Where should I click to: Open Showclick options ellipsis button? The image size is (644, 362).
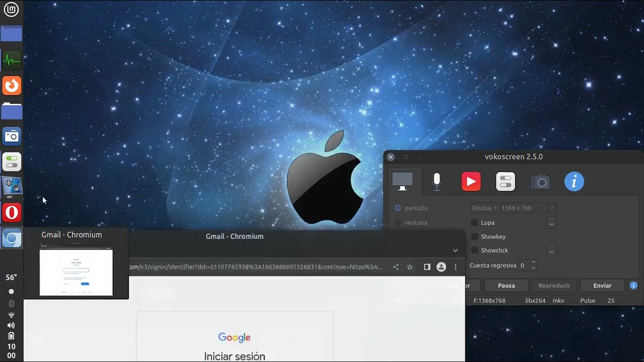pos(551,250)
